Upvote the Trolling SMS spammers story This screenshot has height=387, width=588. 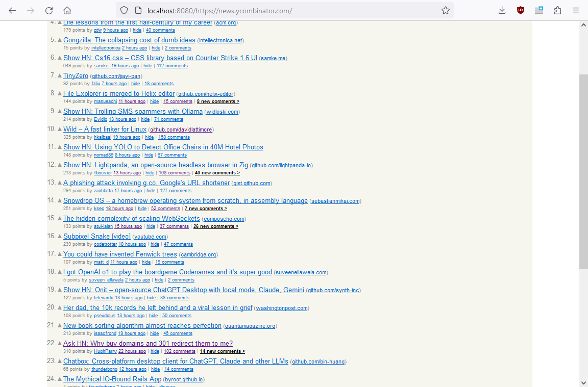59,111
